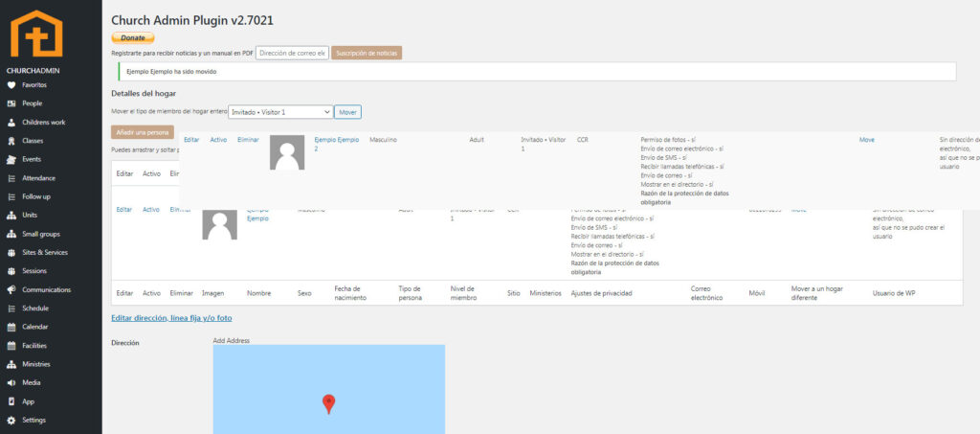The width and height of the screenshot is (980, 434).
Task: Click the red map marker pin
Action: click(x=328, y=403)
